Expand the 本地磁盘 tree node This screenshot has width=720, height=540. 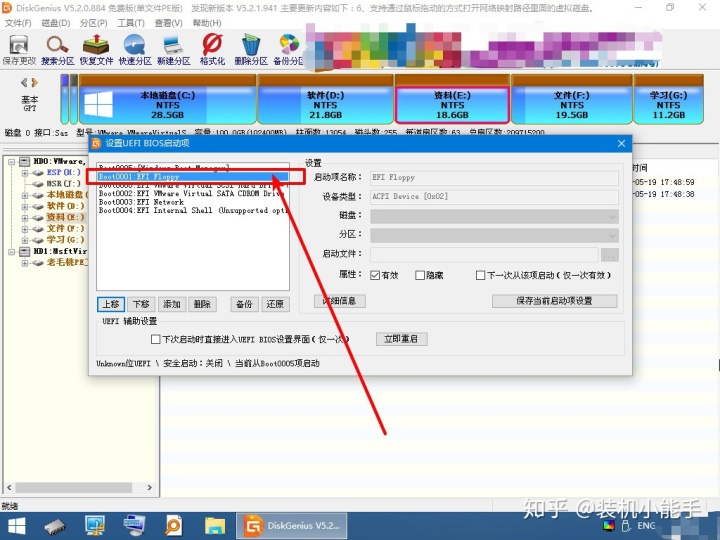pos(25,195)
